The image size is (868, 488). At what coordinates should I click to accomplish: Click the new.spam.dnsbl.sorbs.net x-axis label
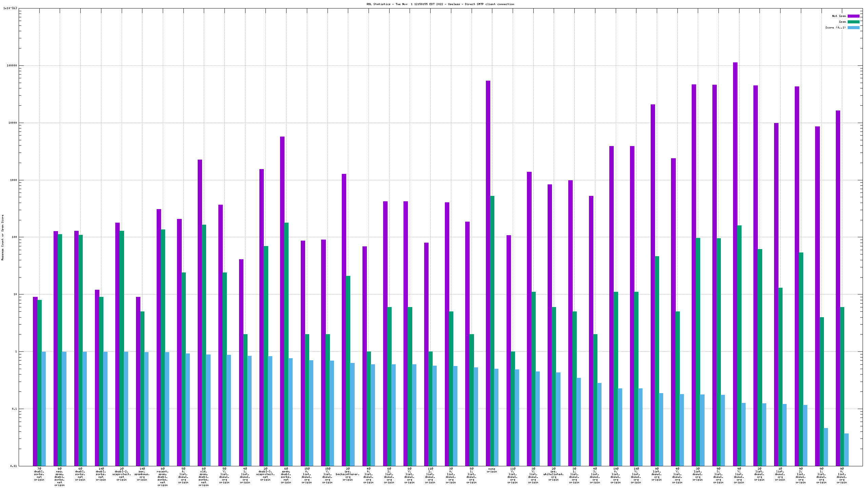click(60, 477)
